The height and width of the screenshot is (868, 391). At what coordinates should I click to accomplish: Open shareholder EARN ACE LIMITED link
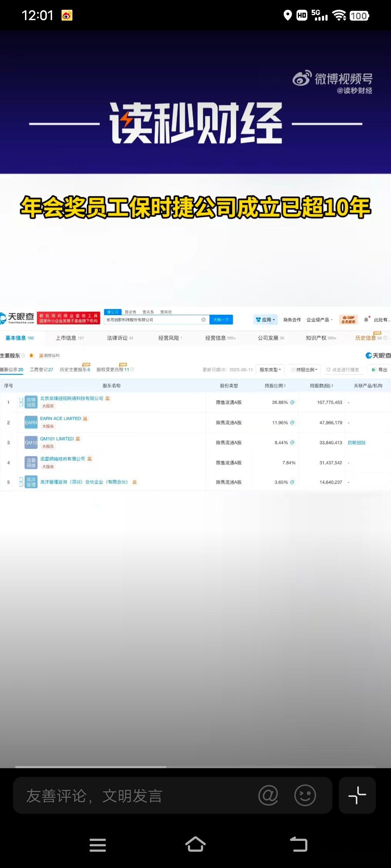[60, 418]
